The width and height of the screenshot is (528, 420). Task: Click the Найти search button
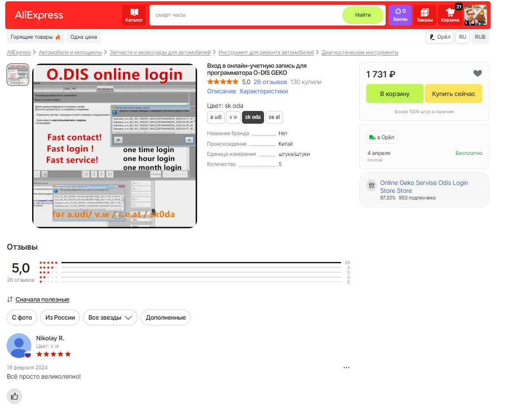tap(363, 15)
